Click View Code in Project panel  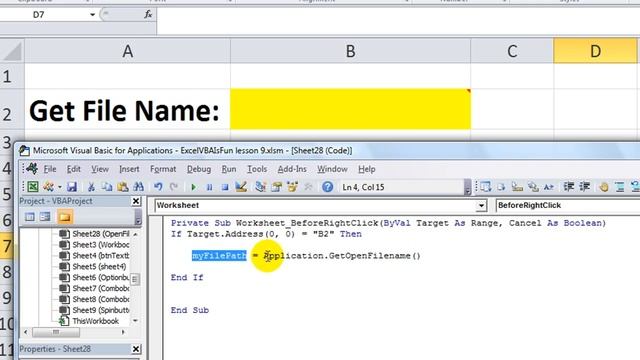pyautogui.click(x=29, y=217)
